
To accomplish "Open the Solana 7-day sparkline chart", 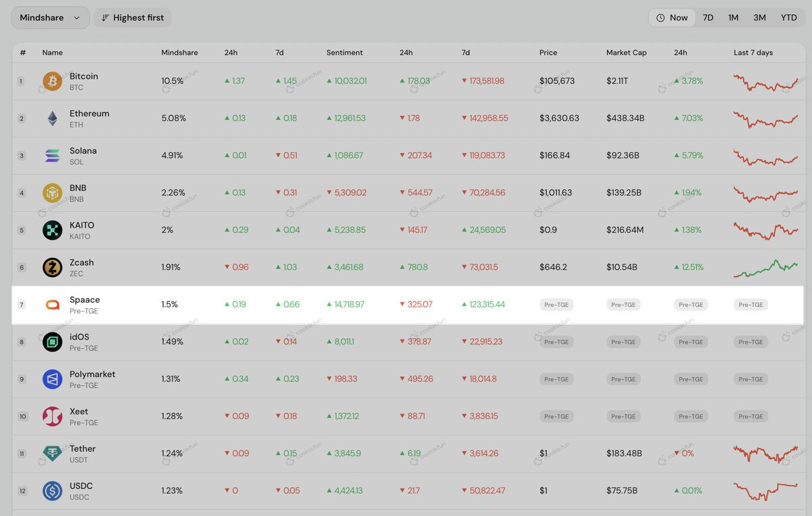I will coord(766,156).
